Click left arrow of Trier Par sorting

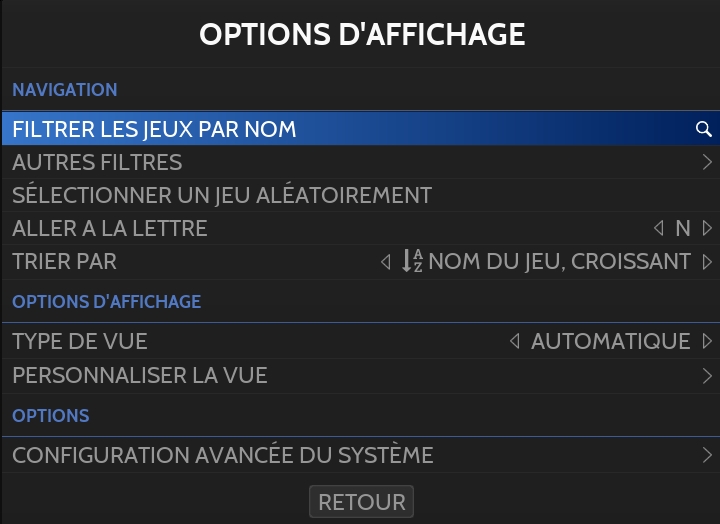tap(386, 262)
